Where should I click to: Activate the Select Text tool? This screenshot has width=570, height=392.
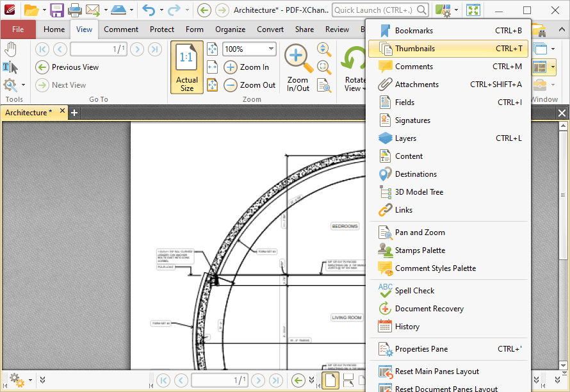[x=9, y=67]
